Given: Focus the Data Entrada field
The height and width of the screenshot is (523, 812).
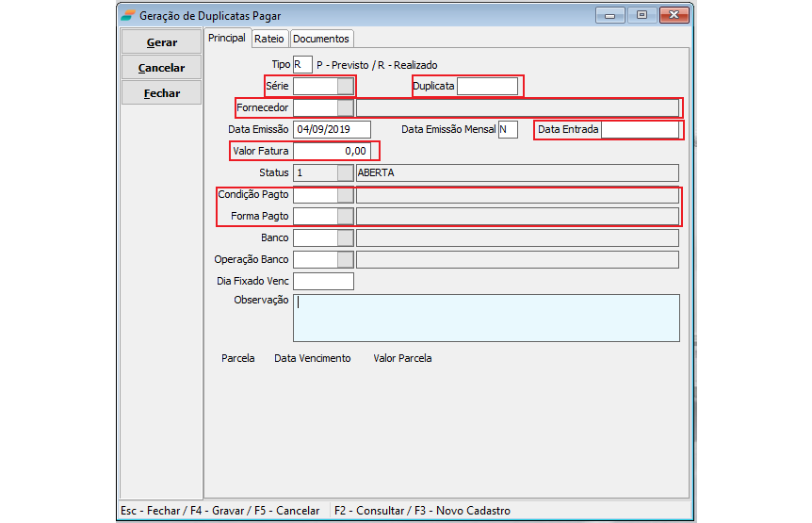Looking at the screenshot, I should 640,130.
